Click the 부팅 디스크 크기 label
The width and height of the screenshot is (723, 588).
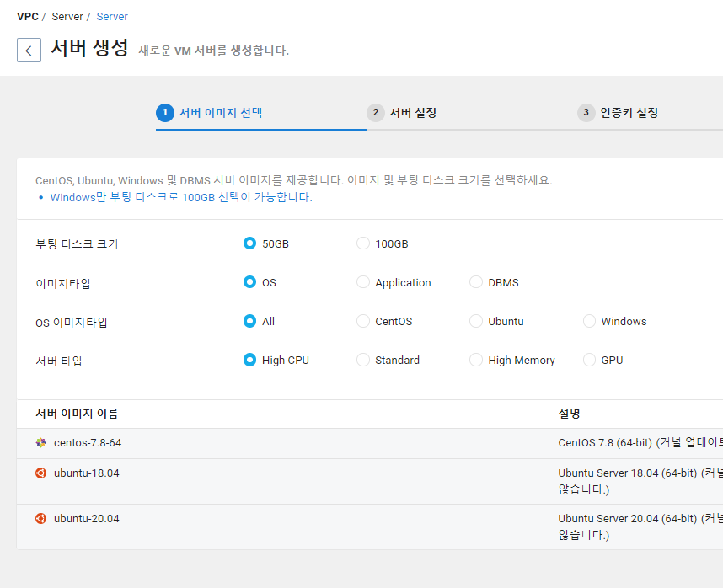(77, 243)
